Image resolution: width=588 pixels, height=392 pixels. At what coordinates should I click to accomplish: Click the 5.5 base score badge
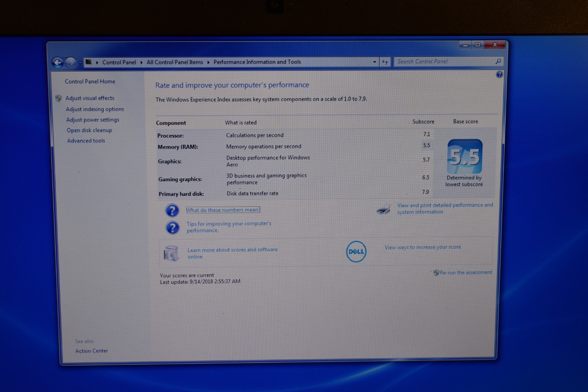465,157
